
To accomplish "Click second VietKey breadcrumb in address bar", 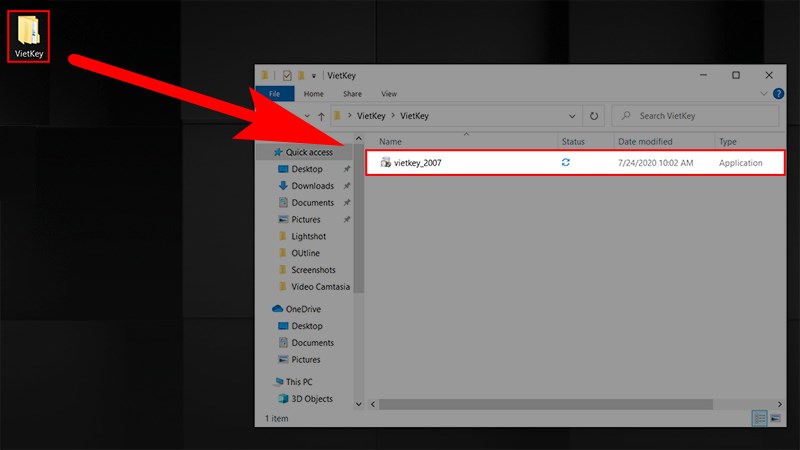I will coord(414,116).
